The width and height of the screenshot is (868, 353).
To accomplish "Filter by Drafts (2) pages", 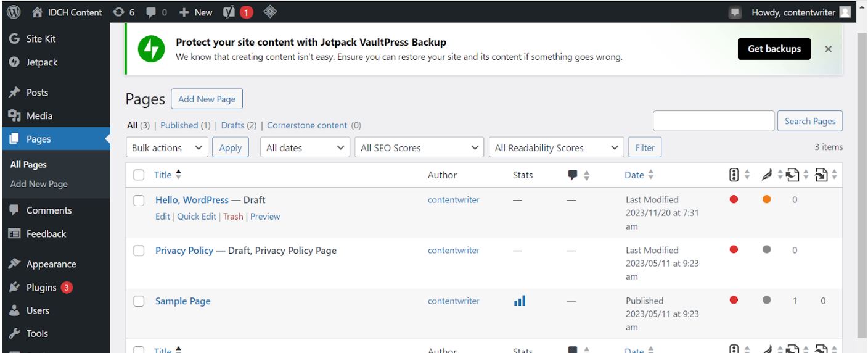I will tap(239, 125).
